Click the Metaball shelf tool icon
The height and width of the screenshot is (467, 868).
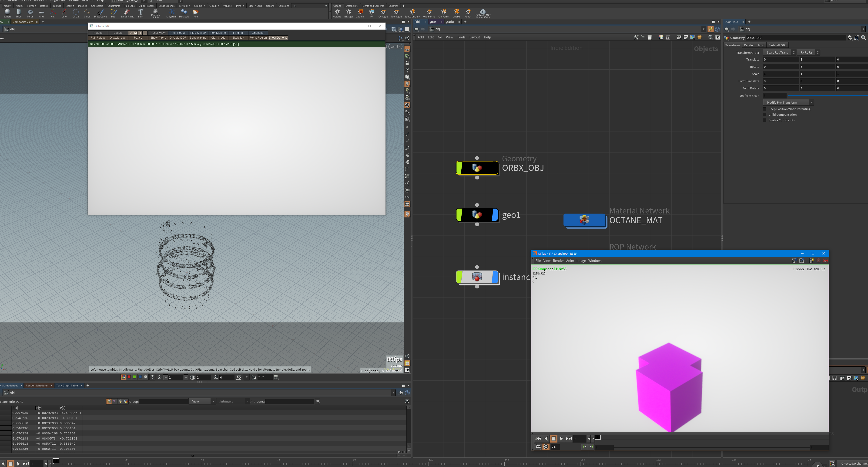(184, 13)
